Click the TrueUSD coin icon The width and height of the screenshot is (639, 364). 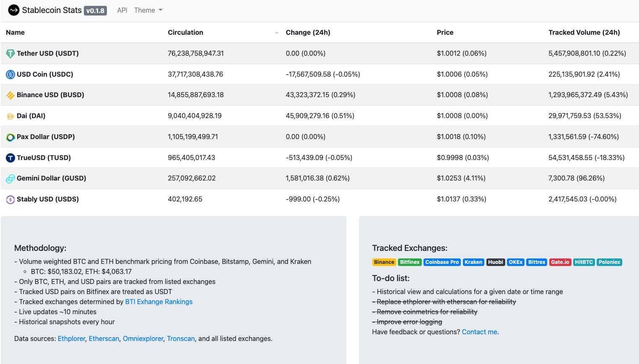tap(10, 158)
